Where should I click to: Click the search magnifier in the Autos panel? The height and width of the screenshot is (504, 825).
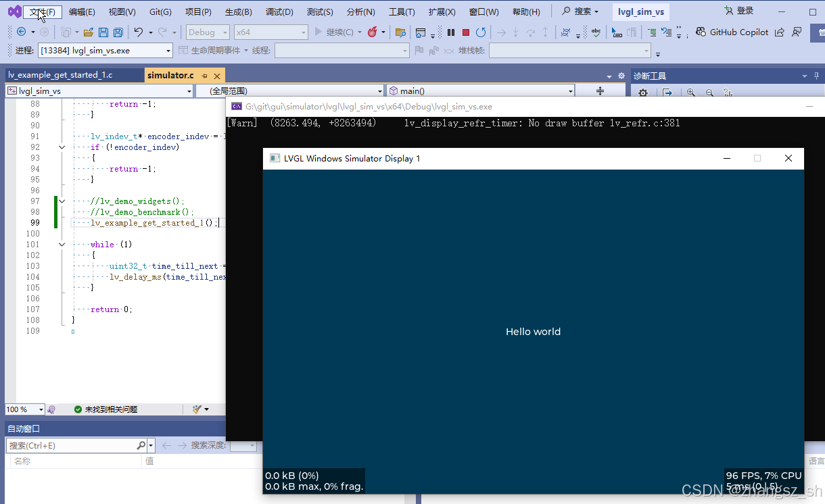pyautogui.click(x=141, y=445)
